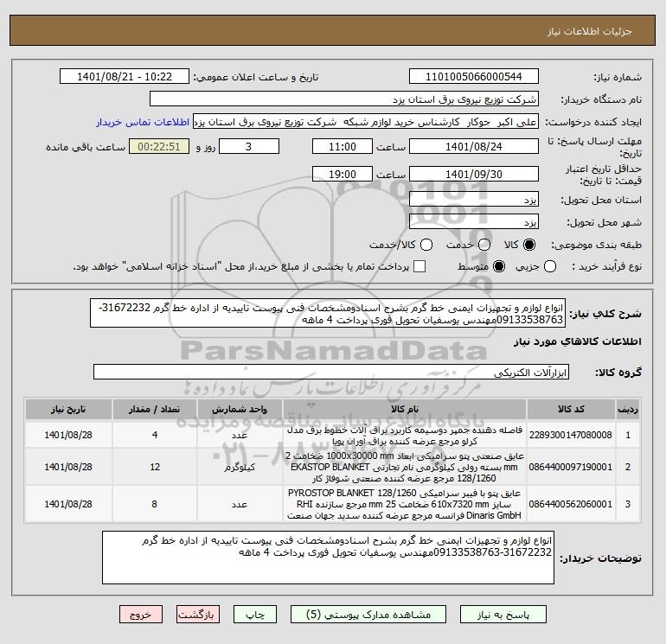
Task: Click the شرح کلی نیاز description box
Action: click(x=328, y=313)
